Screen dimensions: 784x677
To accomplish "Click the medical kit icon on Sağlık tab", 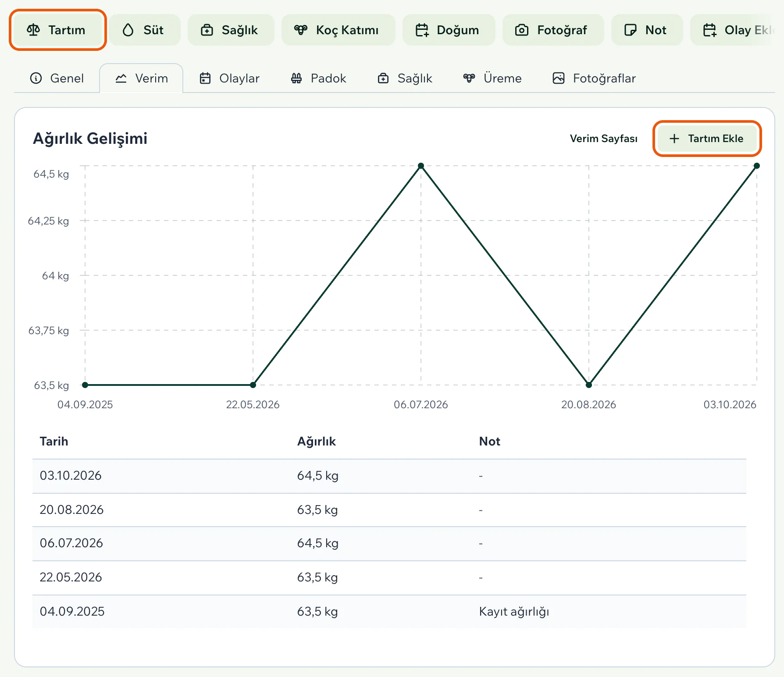I will coord(383,78).
